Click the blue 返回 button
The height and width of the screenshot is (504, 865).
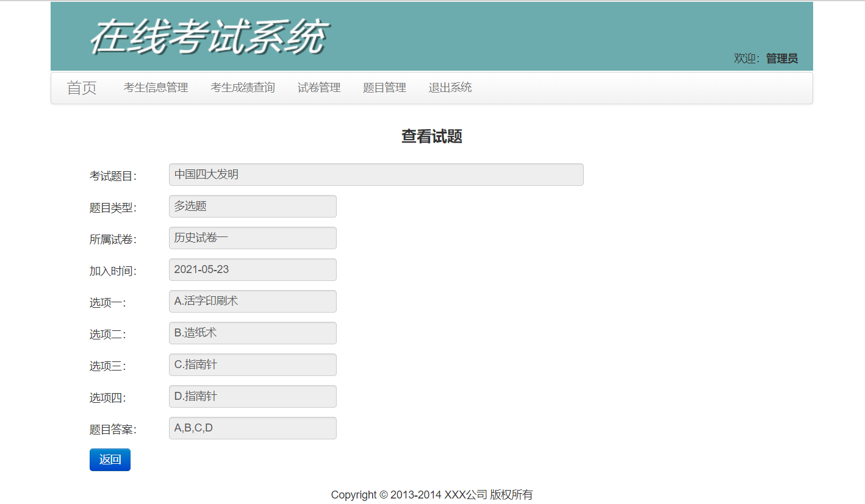pyautogui.click(x=110, y=460)
